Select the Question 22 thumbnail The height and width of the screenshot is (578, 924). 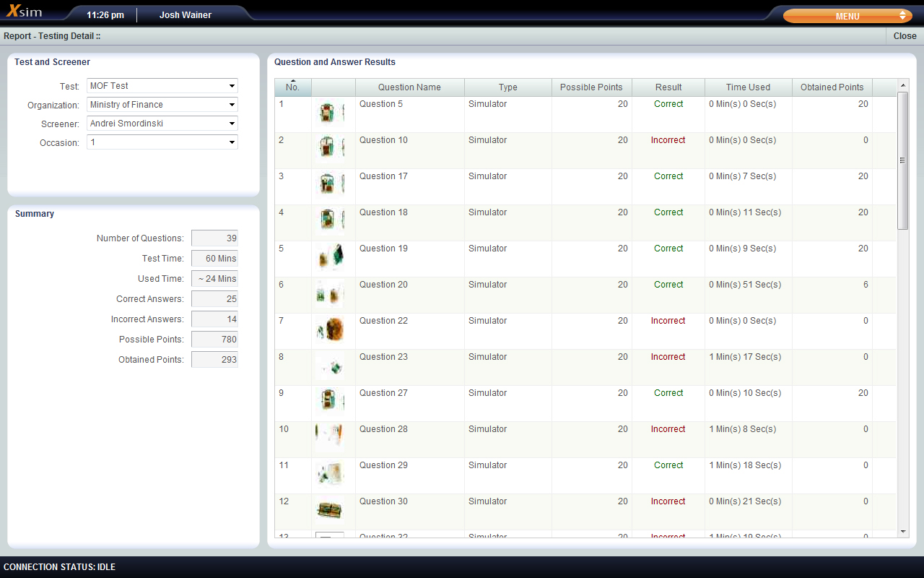click(331, 330)
